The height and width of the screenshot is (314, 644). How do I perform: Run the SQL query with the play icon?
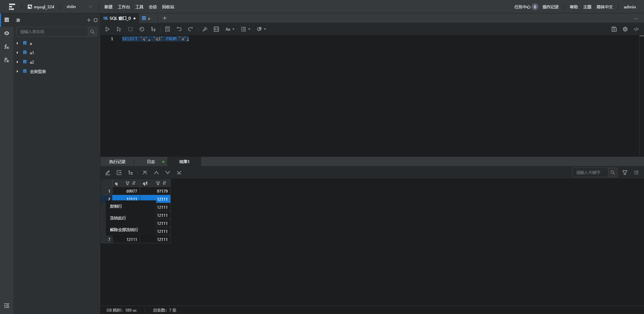pos(107,29)
